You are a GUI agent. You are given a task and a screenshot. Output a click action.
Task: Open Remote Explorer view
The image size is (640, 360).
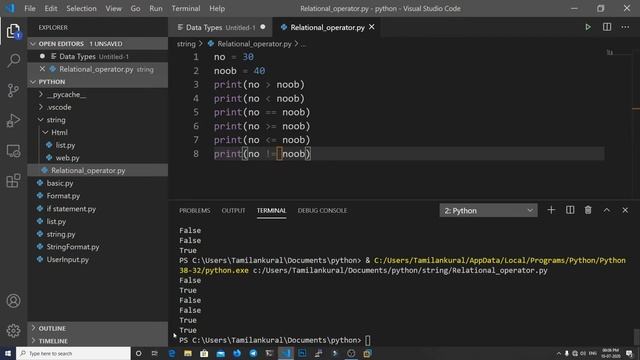point(13,151)
